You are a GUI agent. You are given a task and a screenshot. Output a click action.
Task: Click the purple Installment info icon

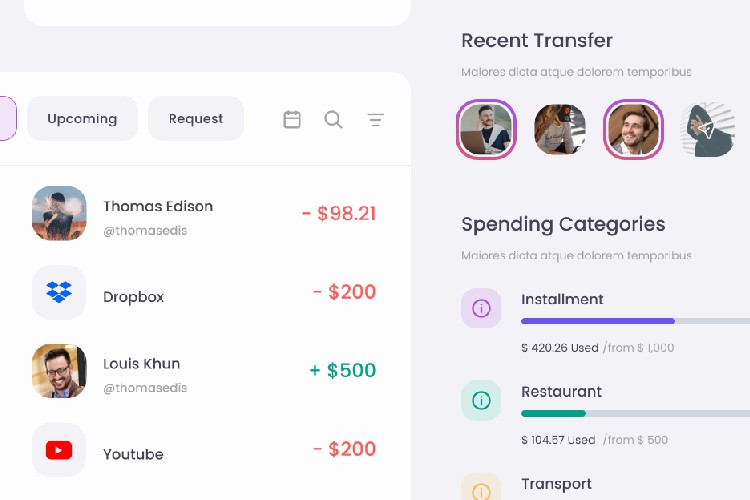(x=481, y=308)
